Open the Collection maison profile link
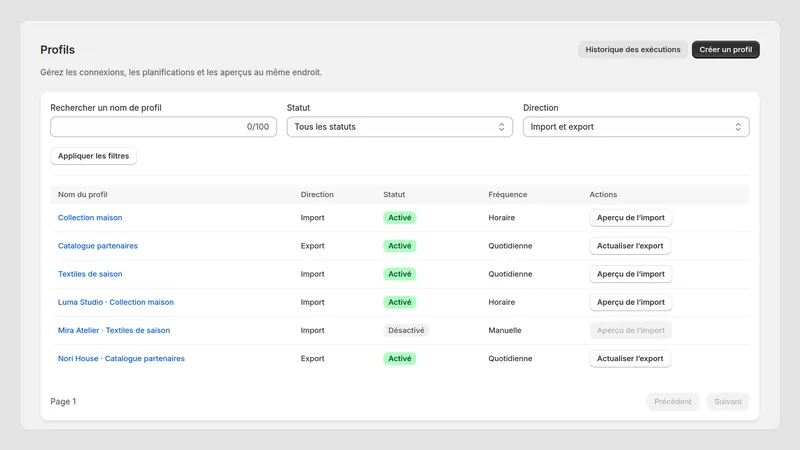Image resolution: width=800 pixels, height=450 pixels. coord(90,217)
